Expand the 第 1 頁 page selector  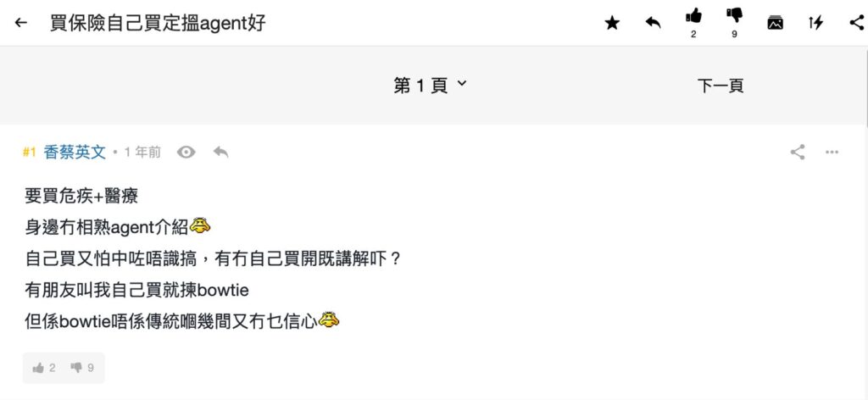(x=430, y=86)
